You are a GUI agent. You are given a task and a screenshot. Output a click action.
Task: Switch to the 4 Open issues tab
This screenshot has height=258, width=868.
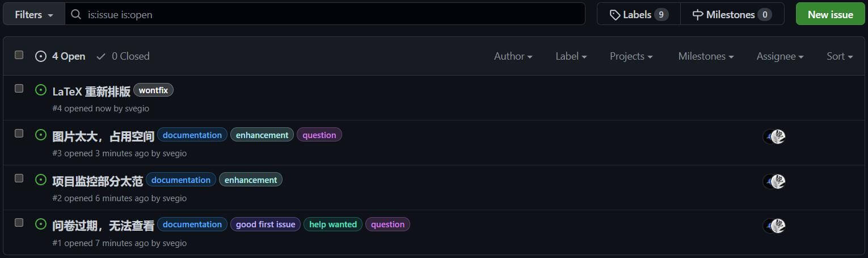[60, 56]
